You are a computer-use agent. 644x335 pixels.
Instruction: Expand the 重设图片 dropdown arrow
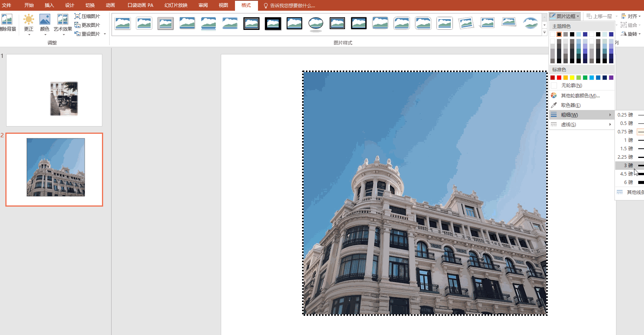click(x=105, y=34)
